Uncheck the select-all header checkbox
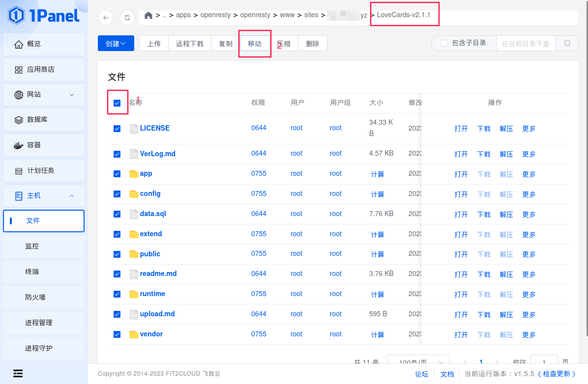The image size is (588, 384). point(117,103)
